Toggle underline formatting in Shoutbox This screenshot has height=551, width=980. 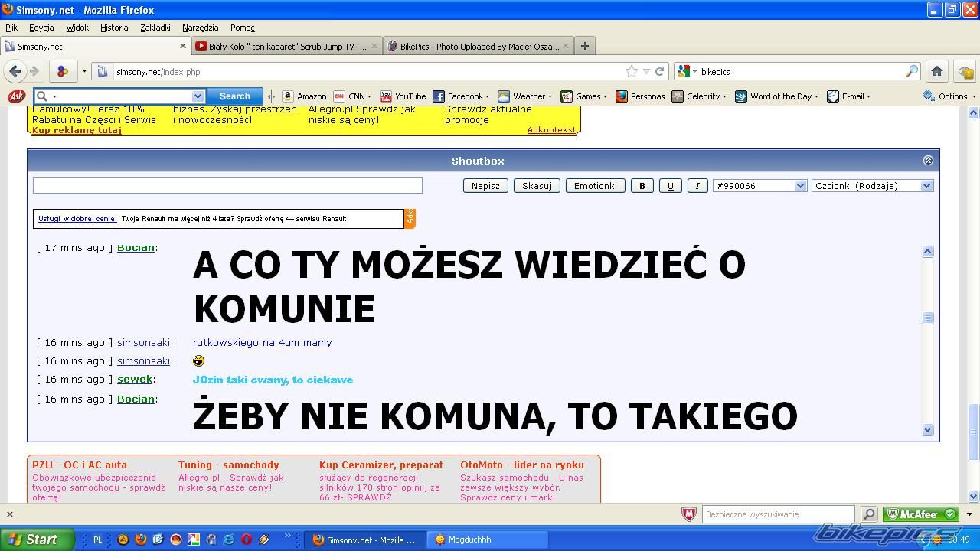click(x=670, y=186)
